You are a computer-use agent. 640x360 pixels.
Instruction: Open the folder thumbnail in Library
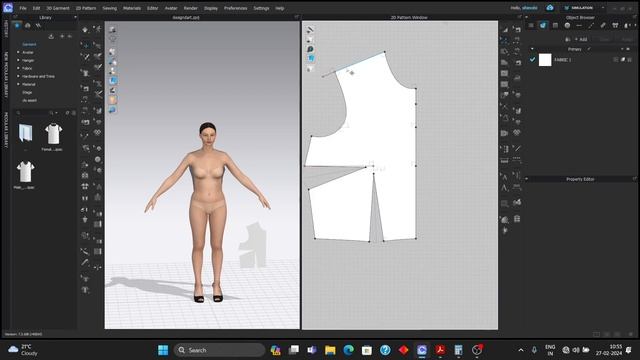(x=25, y=133)
